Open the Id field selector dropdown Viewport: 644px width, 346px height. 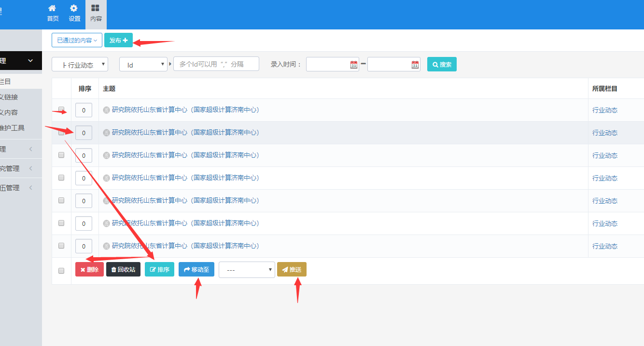[143, 64]
